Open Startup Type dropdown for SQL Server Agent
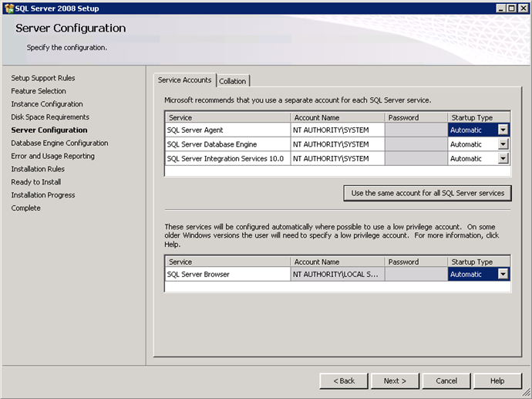The width and height of the screenshot is (532, 399). coord(503,130)
